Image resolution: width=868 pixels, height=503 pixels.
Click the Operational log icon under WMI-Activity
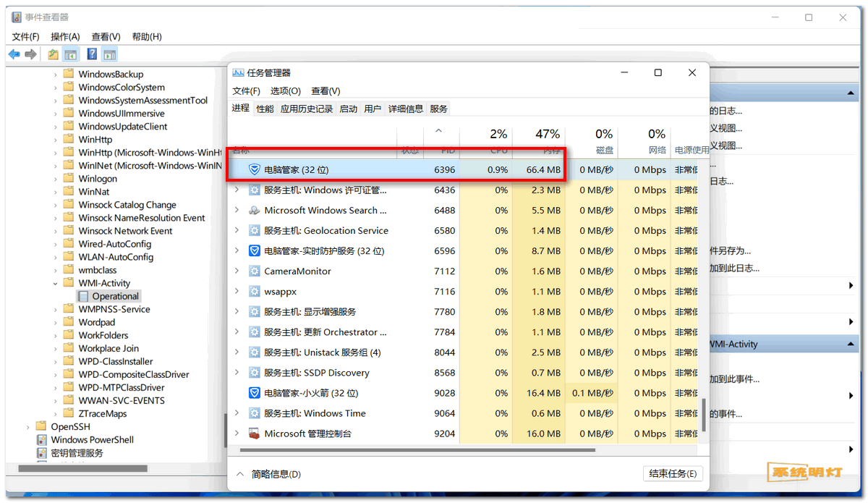(x=82, y=296)
